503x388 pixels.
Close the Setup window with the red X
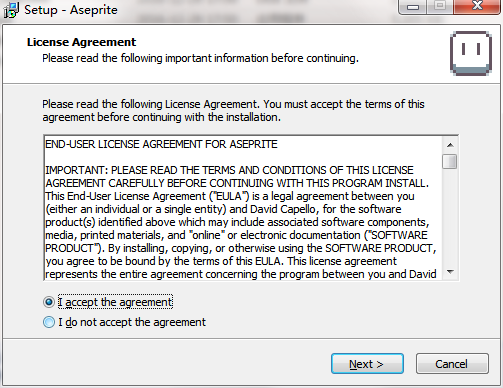pyautogui.click(x=477, y=6)
